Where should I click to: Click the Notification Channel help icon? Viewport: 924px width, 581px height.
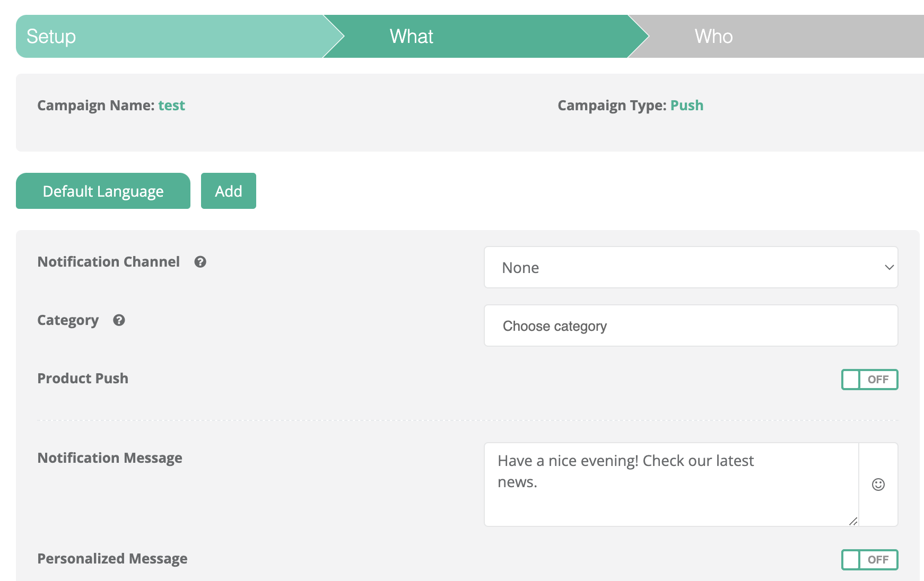pos(200,262)
